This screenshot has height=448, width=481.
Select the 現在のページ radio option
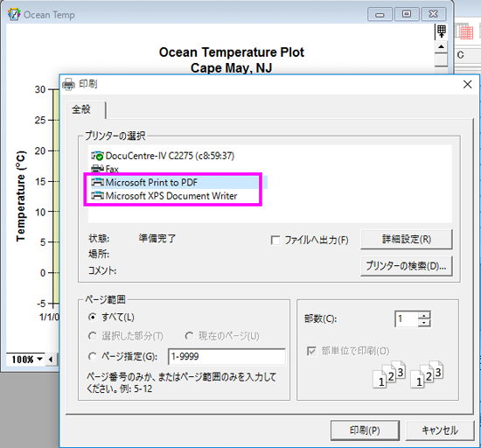pyautogui.click(x=189, y=336)
